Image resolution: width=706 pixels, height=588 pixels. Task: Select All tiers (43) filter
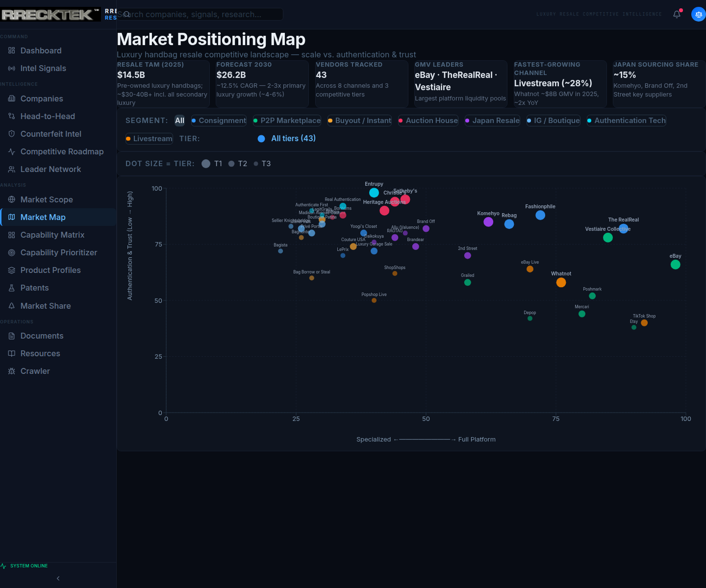287,139
